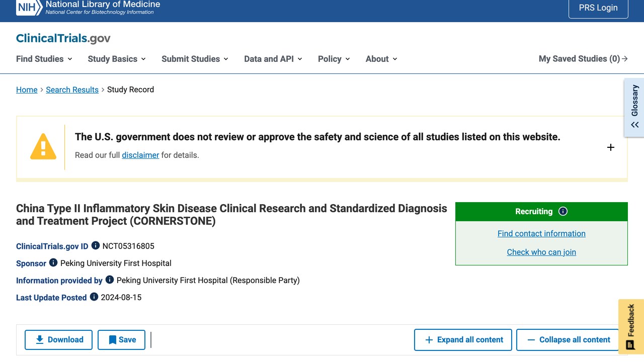Click the PRS Login button
This screenshot has height=362, width=644.
pyautogui.click(x=598, y=8)
